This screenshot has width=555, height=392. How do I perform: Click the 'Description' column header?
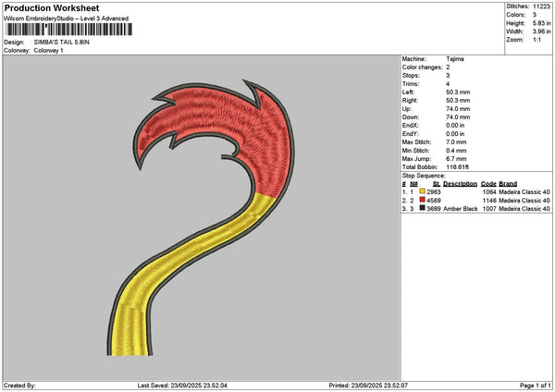(x=460, y=184)
